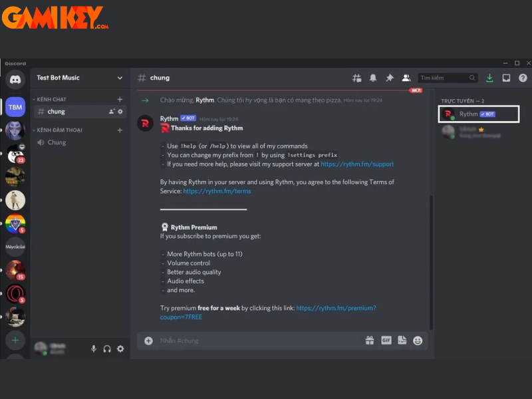Toggle the member list visibility
The height and width of the screenshot is (399, 532).
coord(406,78)
